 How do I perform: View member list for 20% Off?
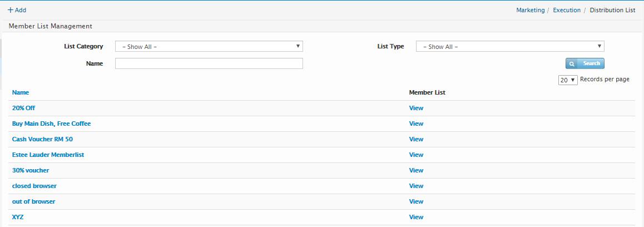pyautogui.click(x=416, y=108)
